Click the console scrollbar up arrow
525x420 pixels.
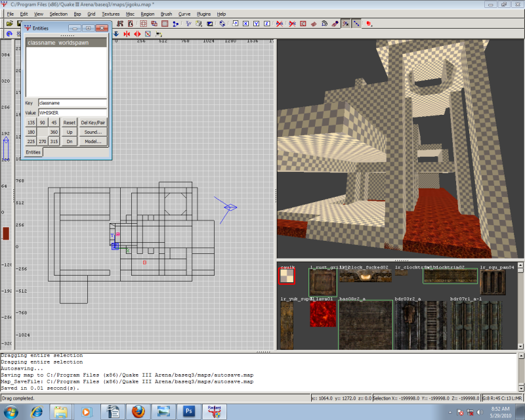(x=521, y=356)
